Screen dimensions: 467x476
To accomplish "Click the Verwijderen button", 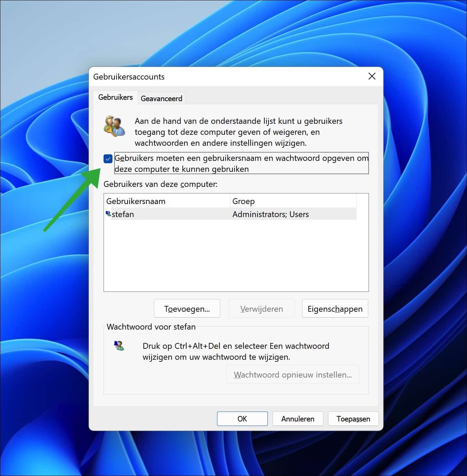I will [262, 308].
